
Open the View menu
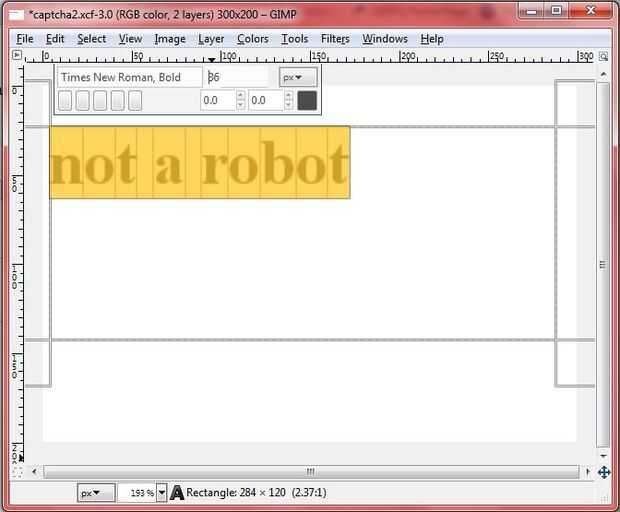130,39
